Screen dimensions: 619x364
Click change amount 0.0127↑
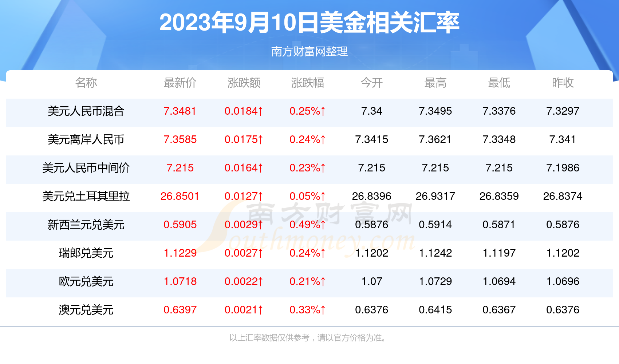click(244, 196)
